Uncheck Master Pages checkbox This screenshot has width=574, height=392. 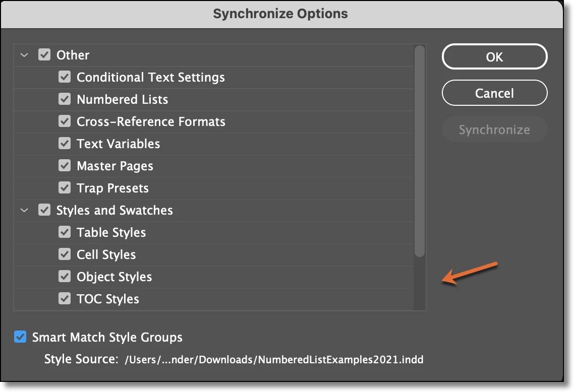pyautogui.click(x=65, y=166)
